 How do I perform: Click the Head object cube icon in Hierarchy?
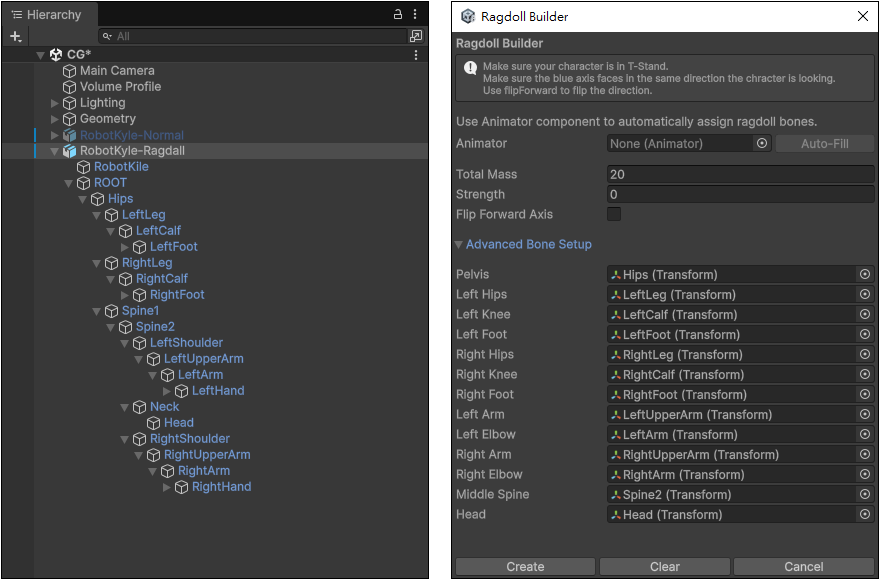click(x=153, y=423)
